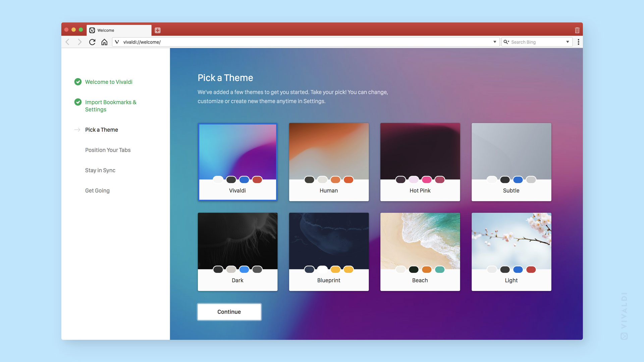Click the new tab button
The height and width of the screenshot is (362, 644).
(x=157, y=29)
